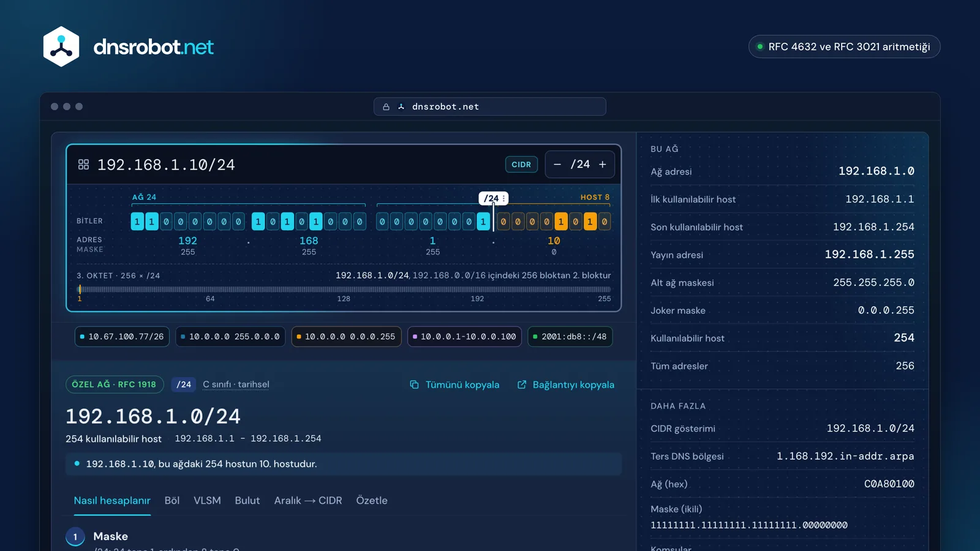Click the copy icon next to Tümünü kopyala
This screenshot has width=980, height=551.
coord(414,384)
